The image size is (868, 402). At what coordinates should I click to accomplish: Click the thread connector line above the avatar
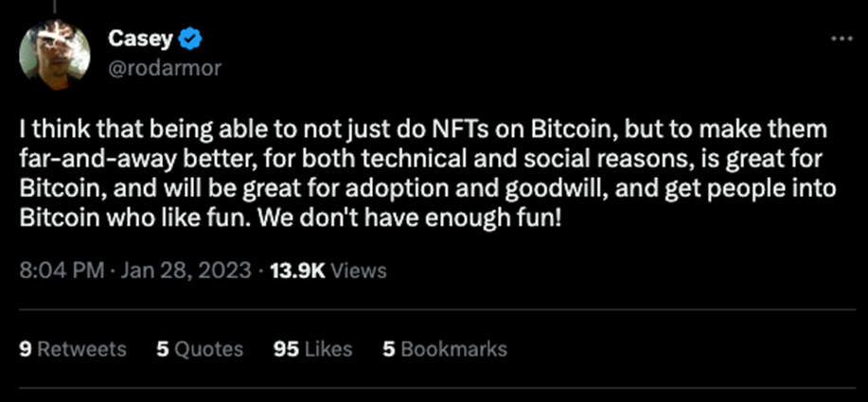pos(54,8)
